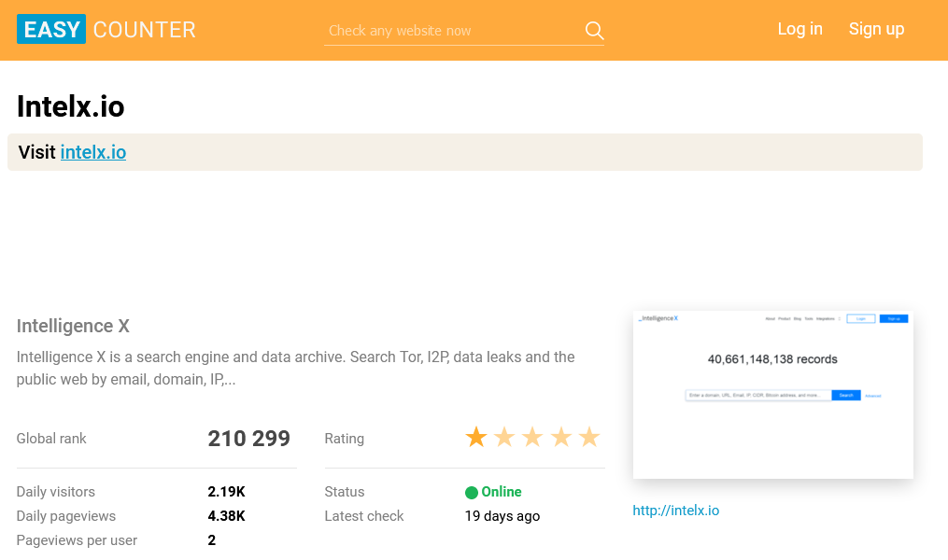Rate two stars (second star)

[504, 437]
